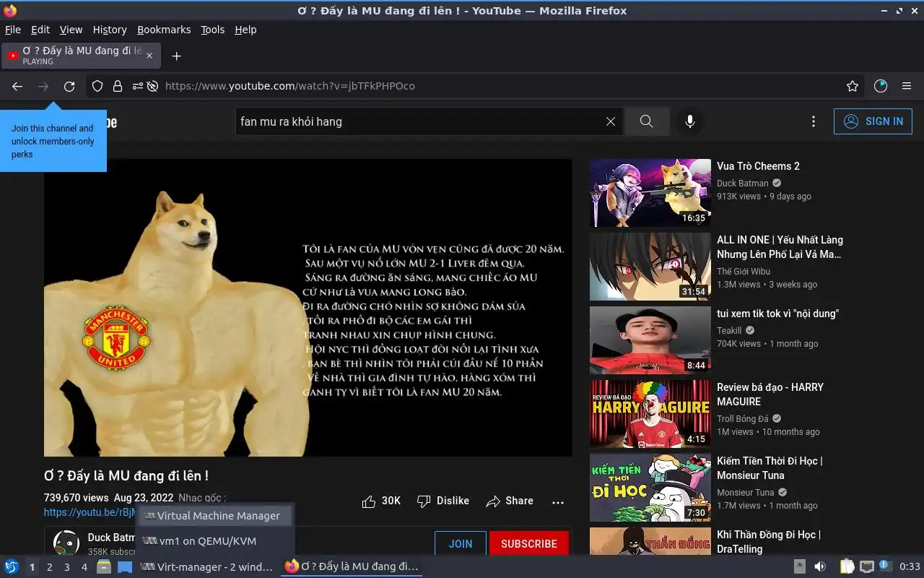Open Monsieur Tuna channel name
Image resolution: width=924 pixels, height=578 pixels.
click(745, 492)
